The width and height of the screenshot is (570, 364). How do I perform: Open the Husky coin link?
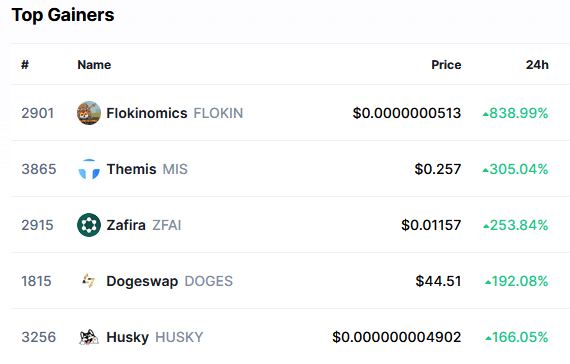point(128,337)
